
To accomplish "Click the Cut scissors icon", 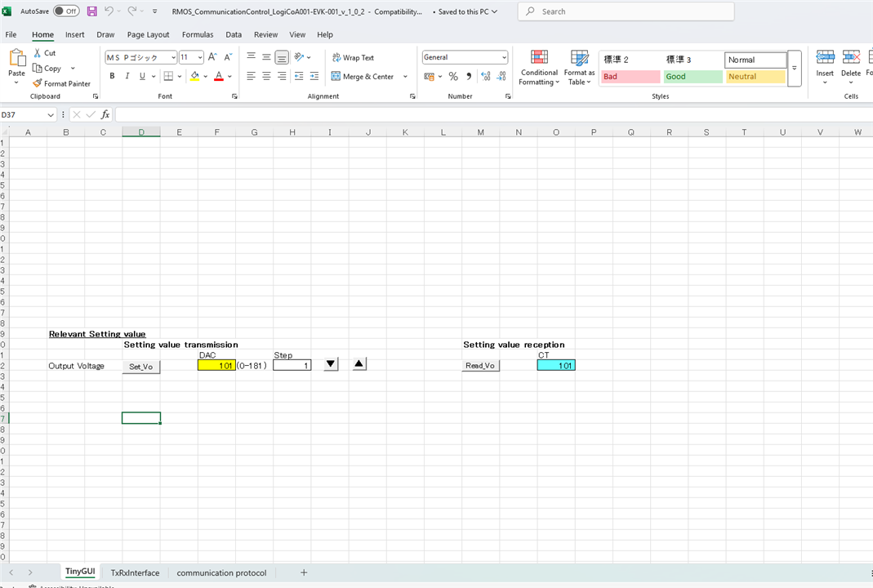I will coord(38,53).
